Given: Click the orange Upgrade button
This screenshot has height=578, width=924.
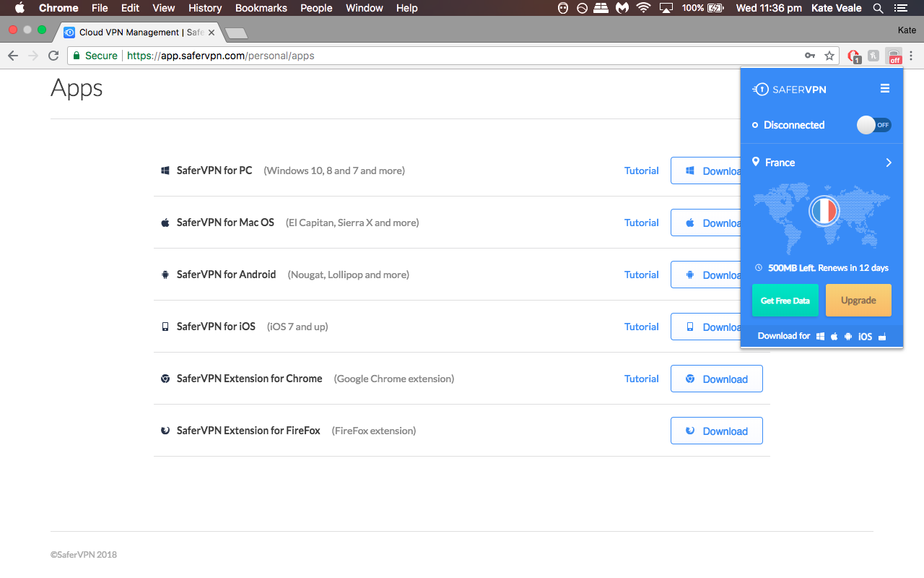Looking at the screenshot, I should coord(858,301).
